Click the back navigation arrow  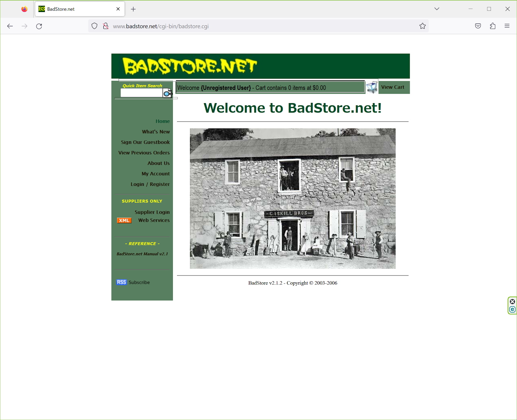coord(10,26)
